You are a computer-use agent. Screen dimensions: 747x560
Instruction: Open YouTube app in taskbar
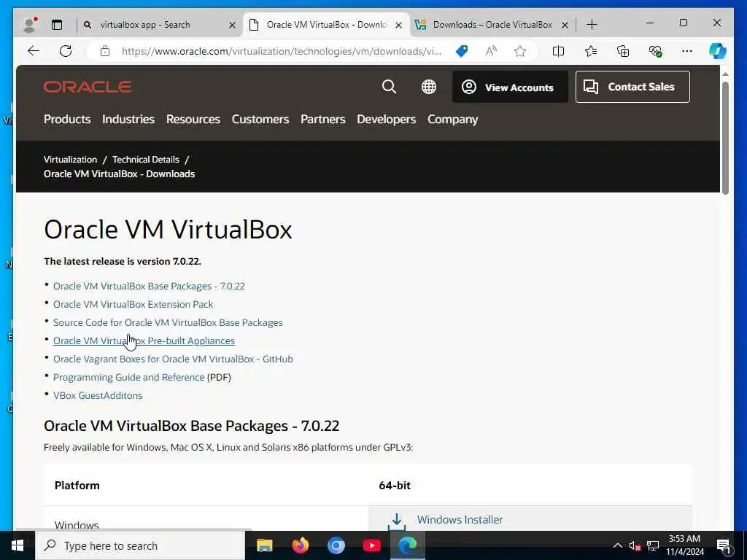pyautogui.click(x=371, y=545)
